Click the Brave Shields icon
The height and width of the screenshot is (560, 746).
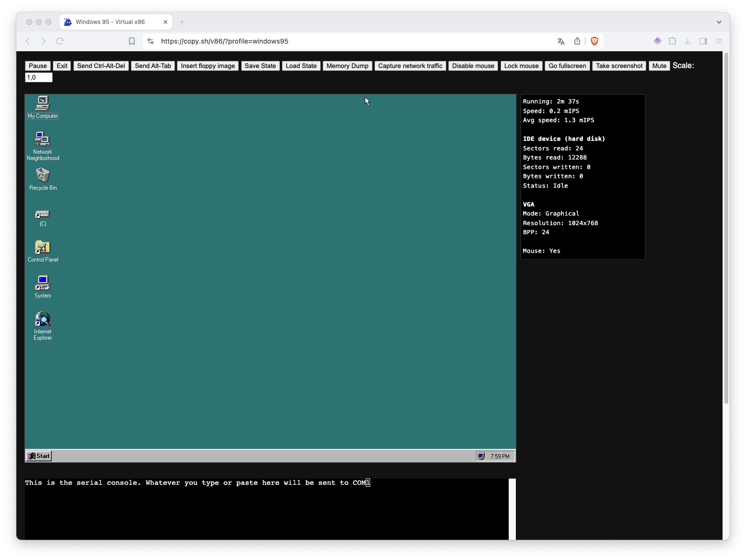click(x=594, y=41)
